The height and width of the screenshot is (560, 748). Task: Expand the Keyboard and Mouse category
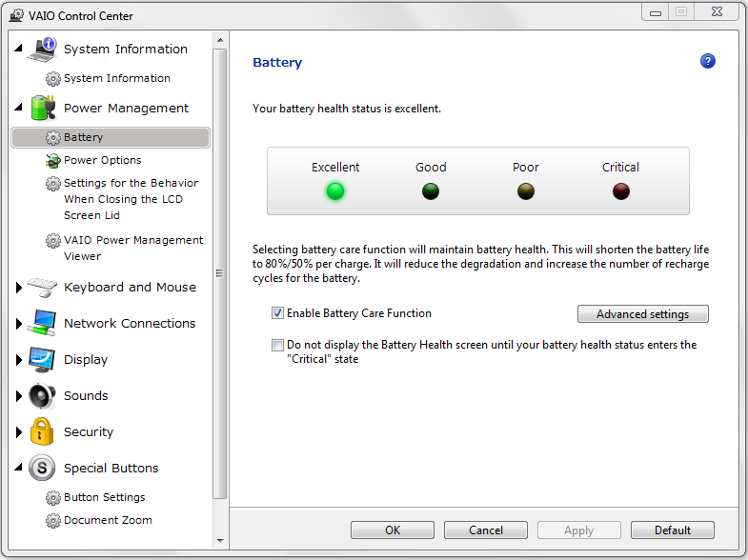pos(19,288)
